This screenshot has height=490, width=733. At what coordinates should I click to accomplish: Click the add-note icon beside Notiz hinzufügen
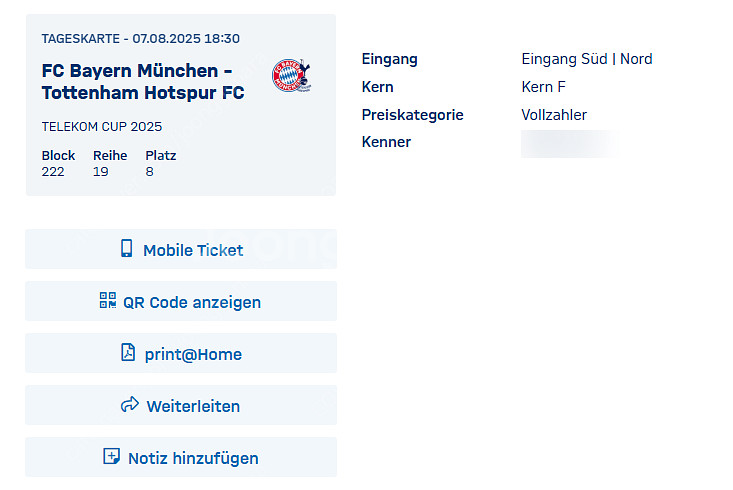pyautogui.click(x=111, y=456)
